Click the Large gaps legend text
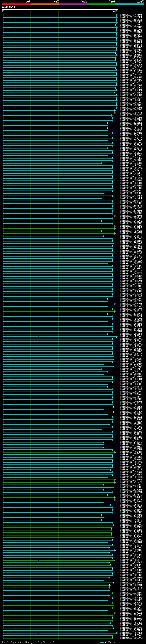 click(x=28, y=642)
